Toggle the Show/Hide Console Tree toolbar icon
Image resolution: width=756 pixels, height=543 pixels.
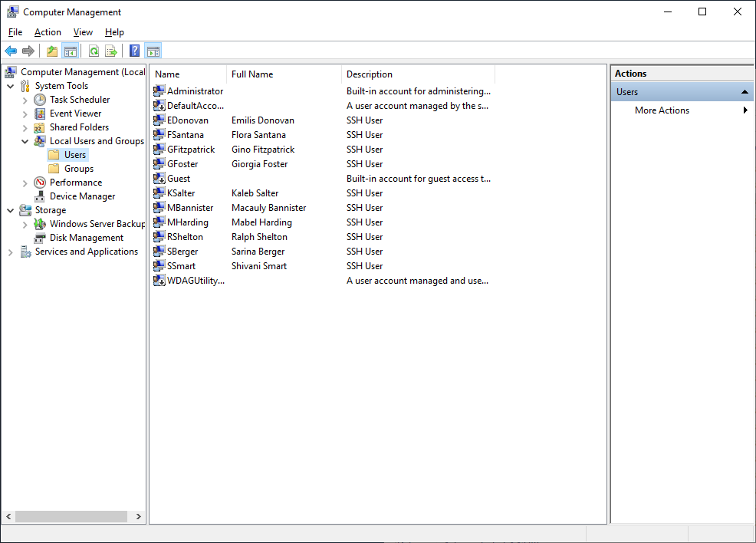[x=71, y=51]
